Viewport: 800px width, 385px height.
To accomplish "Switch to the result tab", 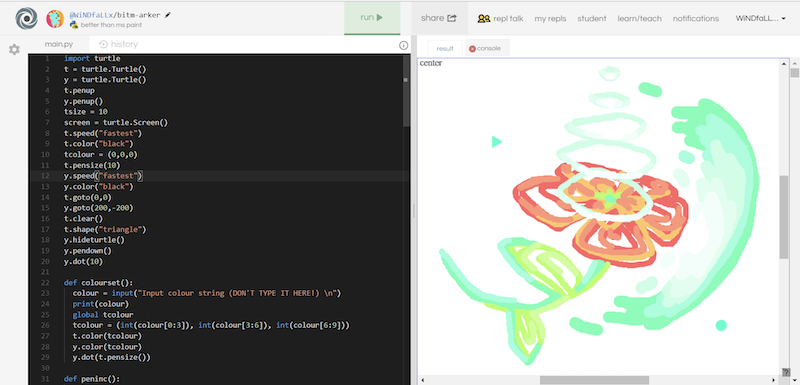I will (x=445, y=48).
